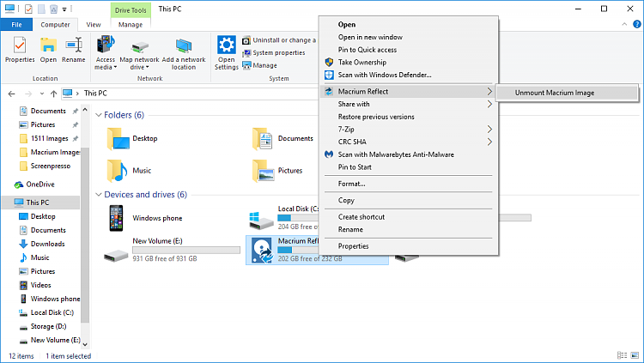Image resolution: width=644 pixels, height=363 pixels.
Task: Switch to the Computer tab
Action: pos(55,25)
